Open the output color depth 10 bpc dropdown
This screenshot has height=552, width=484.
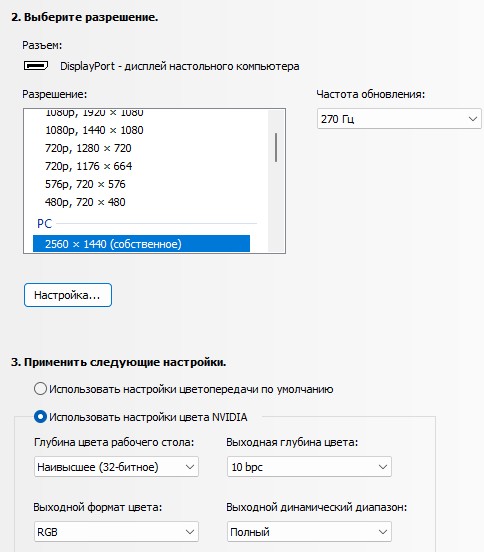pos(309,467)
